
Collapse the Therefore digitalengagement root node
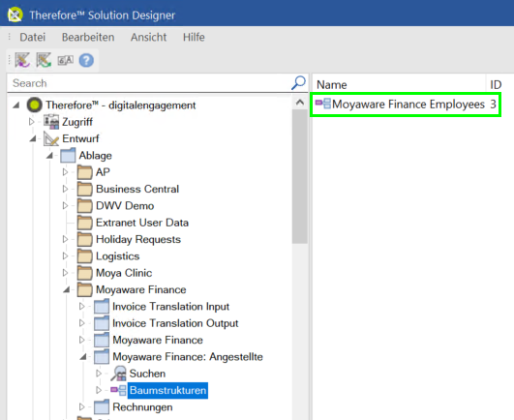pos(16,105)
